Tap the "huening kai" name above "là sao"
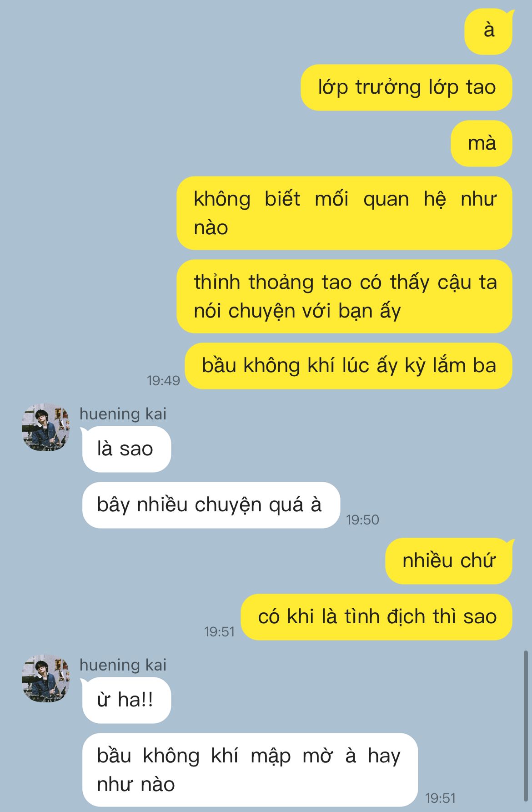This screenshot has width=532, height=812. click(x=123, y=414)
